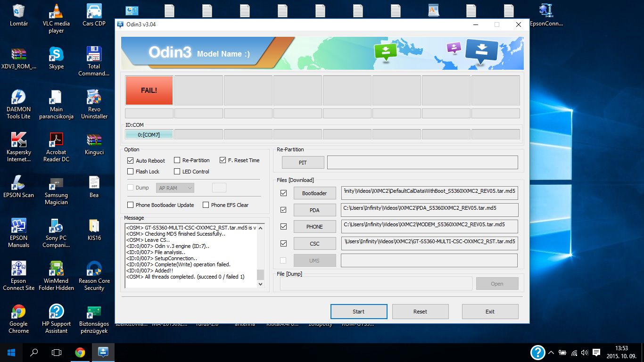Click the CSC file button
Screen dimensions: 644x362
[314, 244]
